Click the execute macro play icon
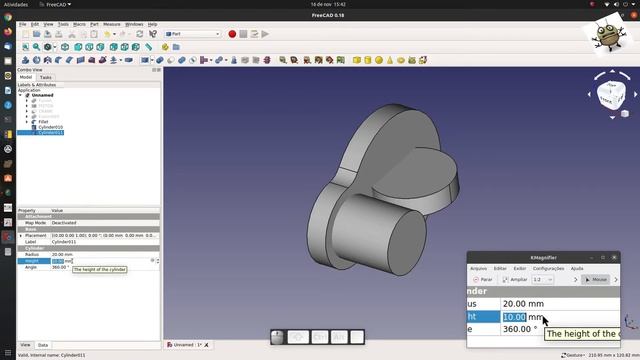 coord(265,34)
